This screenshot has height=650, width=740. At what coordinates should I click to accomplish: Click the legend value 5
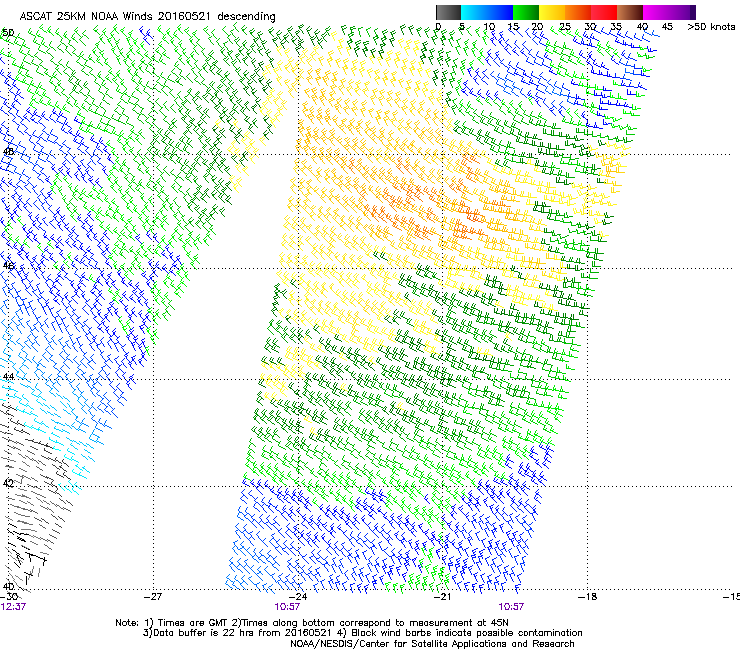(x=462, y=26)
